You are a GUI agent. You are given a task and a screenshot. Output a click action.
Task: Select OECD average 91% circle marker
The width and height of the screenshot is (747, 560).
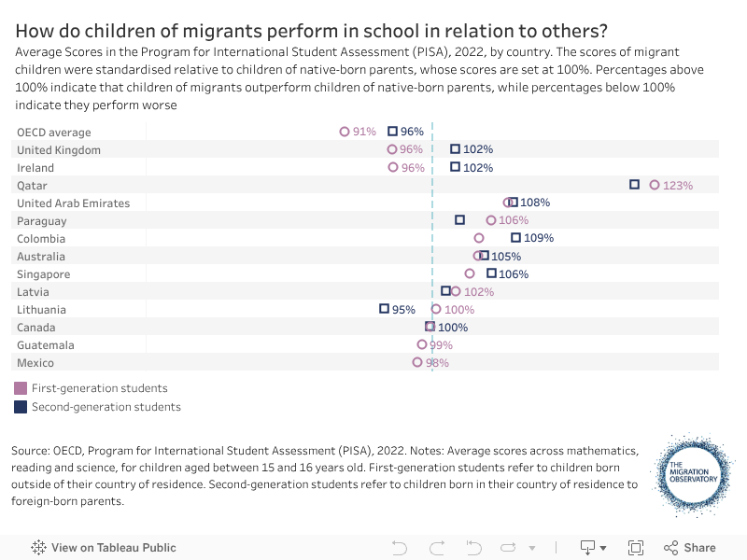tap(345, 132)
